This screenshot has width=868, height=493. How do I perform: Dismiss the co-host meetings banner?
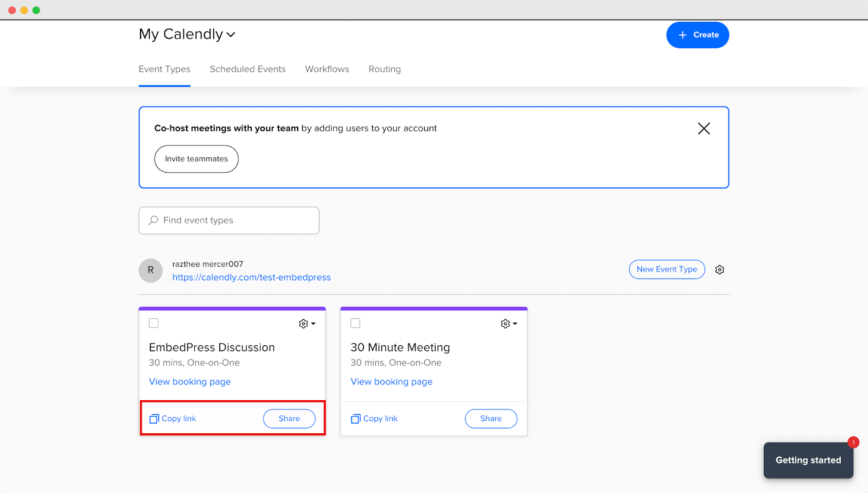[x=704, y=128]
